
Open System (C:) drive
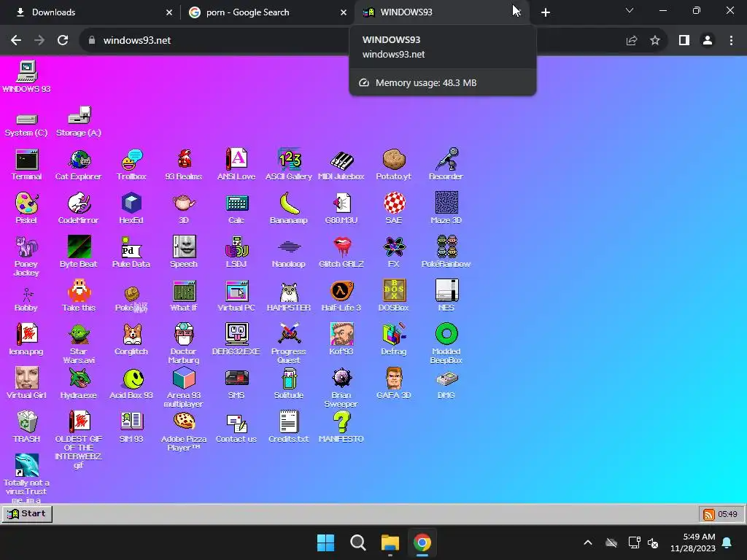pos(27,125)
